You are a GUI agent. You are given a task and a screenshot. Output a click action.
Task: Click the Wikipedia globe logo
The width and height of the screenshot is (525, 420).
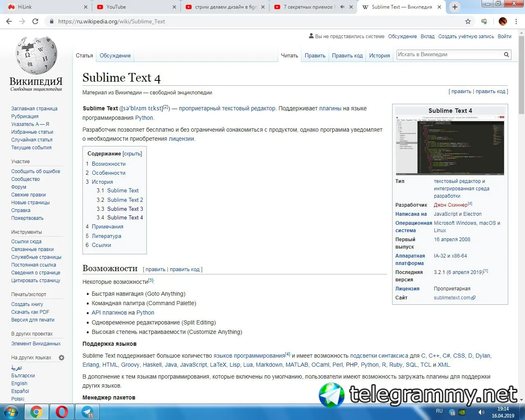pyautogui.click(x=36, y=55)
